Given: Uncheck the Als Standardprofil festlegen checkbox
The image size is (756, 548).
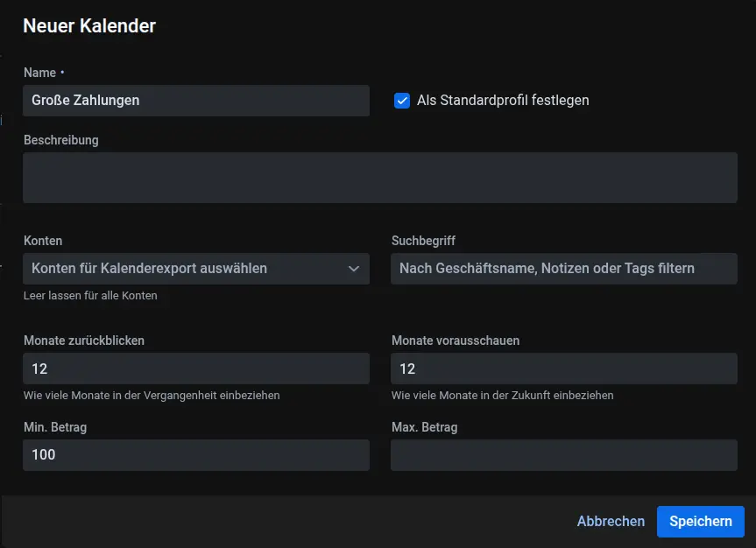Looking at the screenshot, I should tap(402, 101).
